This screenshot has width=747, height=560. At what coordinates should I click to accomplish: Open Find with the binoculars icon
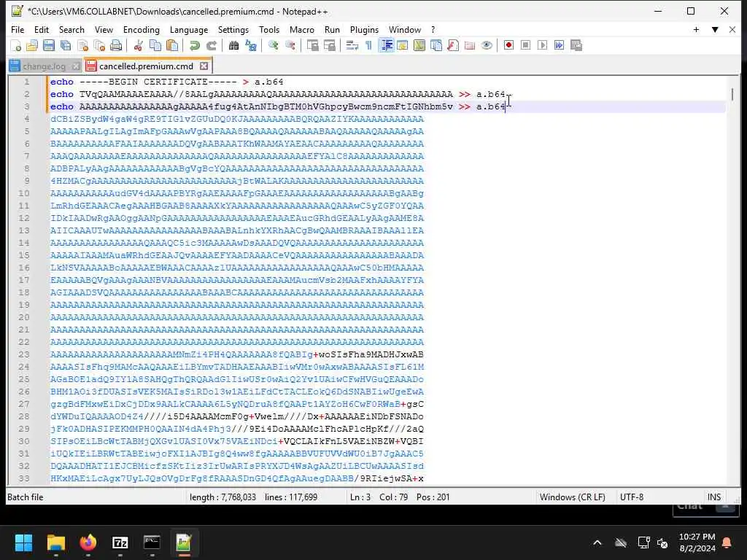point(233,45)
